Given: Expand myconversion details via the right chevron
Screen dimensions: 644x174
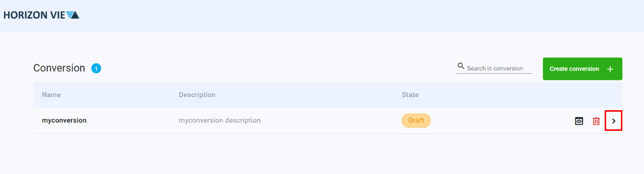Looking at the screenshot, I should [614, 120].
